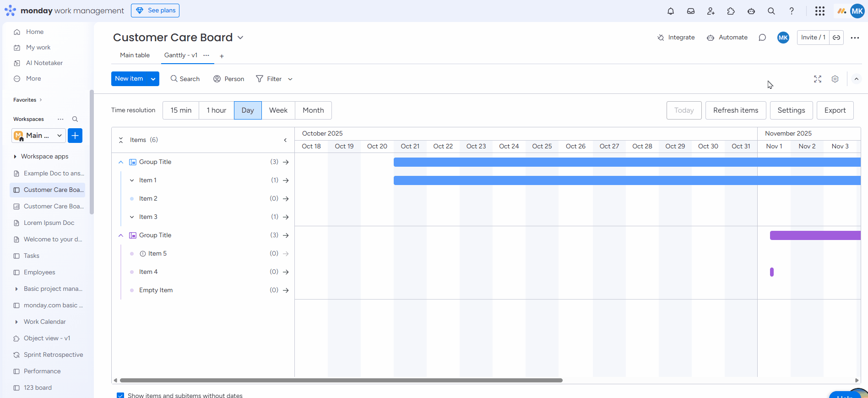The width and height of the screenshot is (868, 398).
Task: Collapse all items with the Items chevrons
Action: pos(121,140)
